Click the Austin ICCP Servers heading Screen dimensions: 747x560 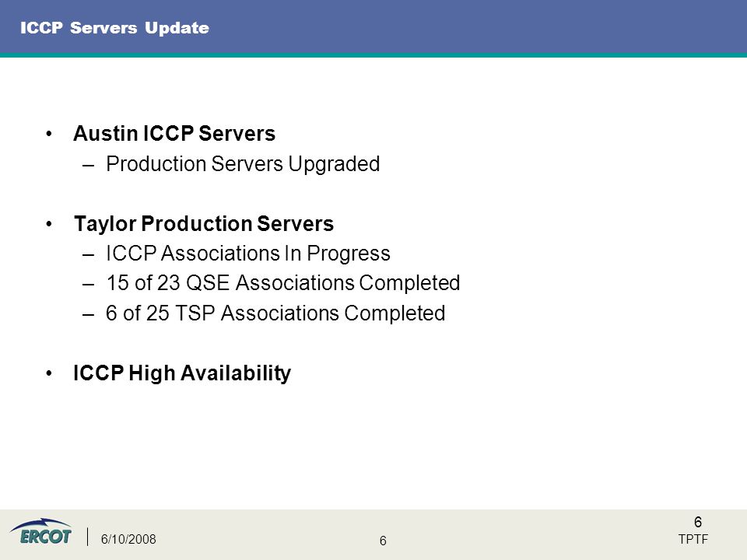click(174, 133)
